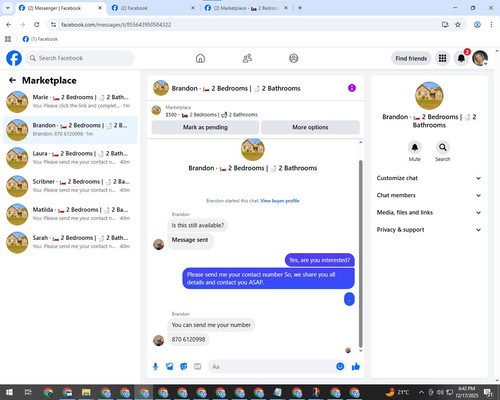
Task: Open the Chrome three-dot menu
Action: point(491,24)
